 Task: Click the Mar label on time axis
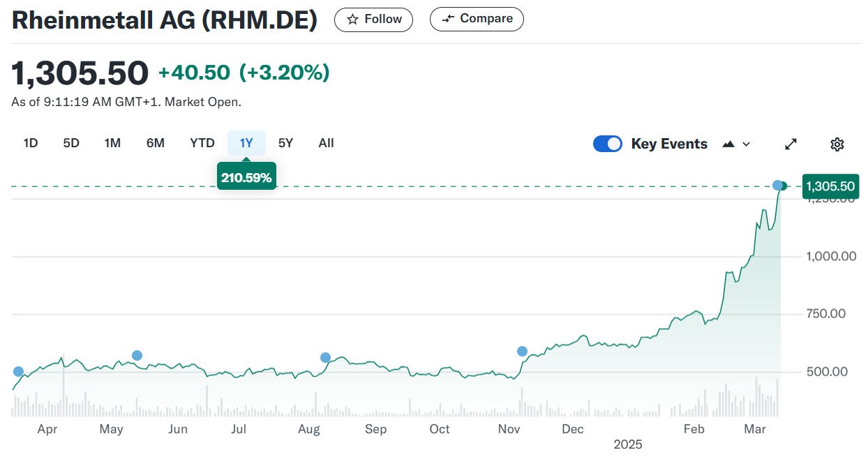pos(755,429)
